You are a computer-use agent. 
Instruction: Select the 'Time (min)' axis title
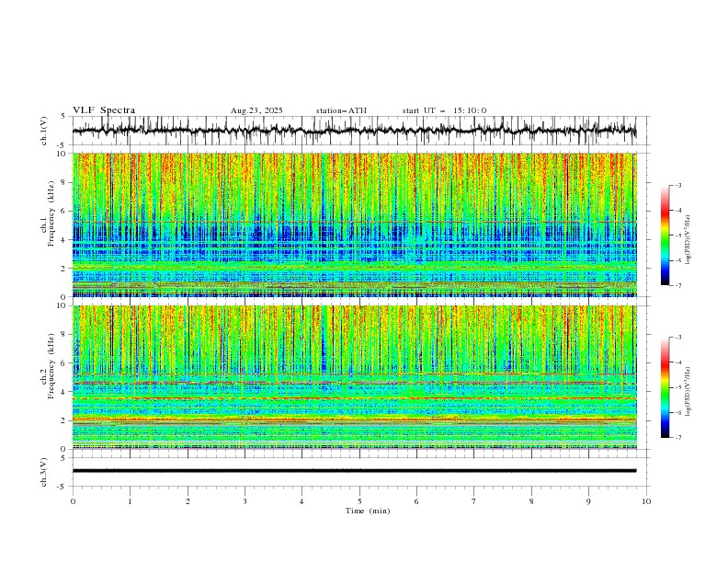[x=368, y=511]
